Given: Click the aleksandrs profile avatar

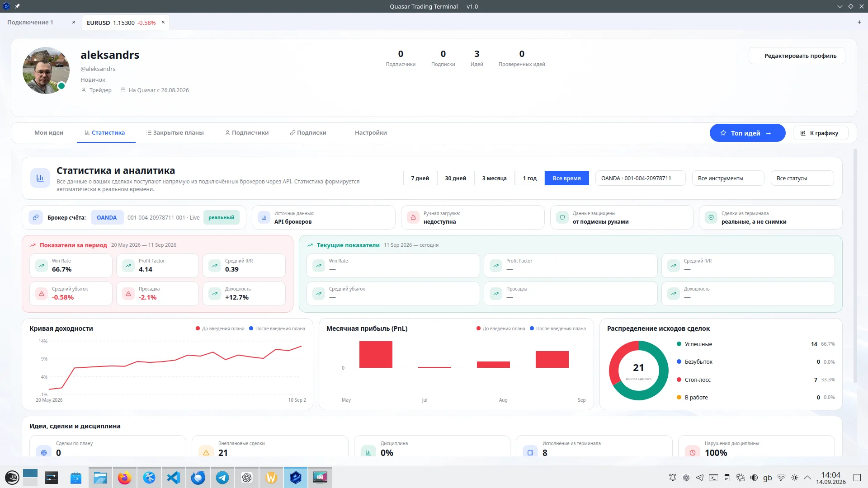Looking at the screenshot, I should coord(46,70).
